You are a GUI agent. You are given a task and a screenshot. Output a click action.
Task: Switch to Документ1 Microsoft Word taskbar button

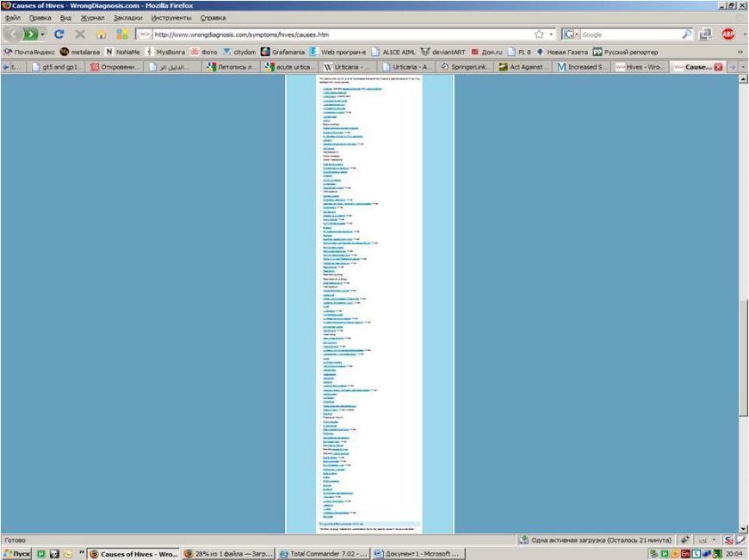tap(418, 554)
